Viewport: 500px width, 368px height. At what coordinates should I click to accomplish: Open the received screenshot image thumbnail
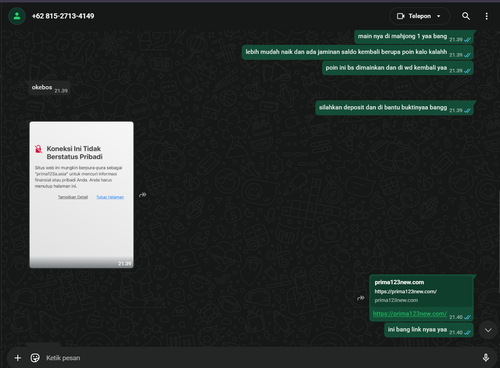(82, 195)
